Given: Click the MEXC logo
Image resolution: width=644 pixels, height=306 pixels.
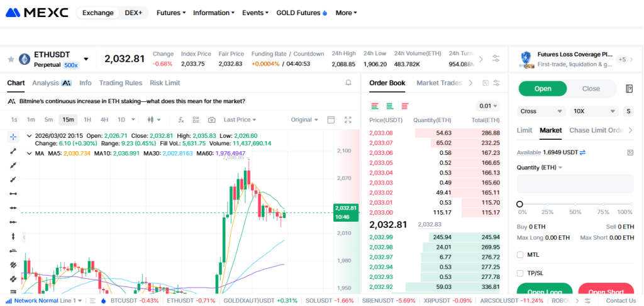Looking at the screenshot, I should coord(37,13).
